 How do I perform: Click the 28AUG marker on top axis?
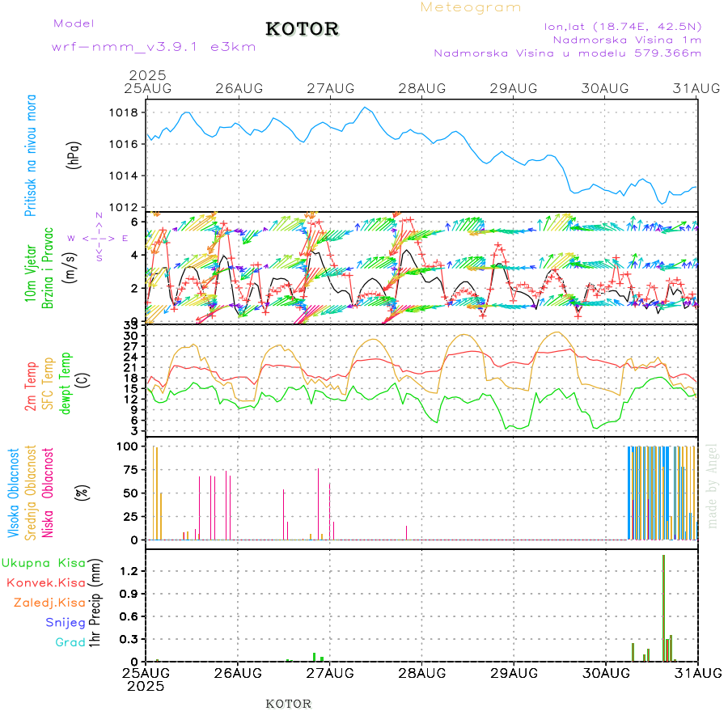click(422, 88)
